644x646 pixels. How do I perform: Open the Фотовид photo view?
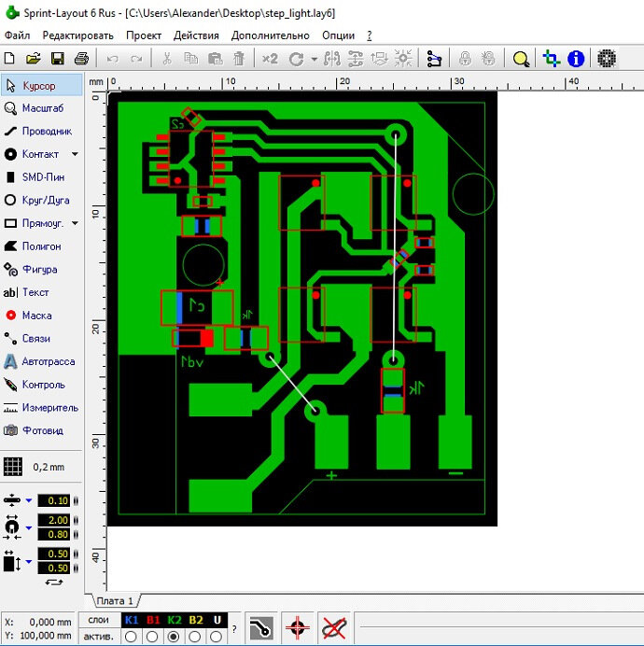42,431
